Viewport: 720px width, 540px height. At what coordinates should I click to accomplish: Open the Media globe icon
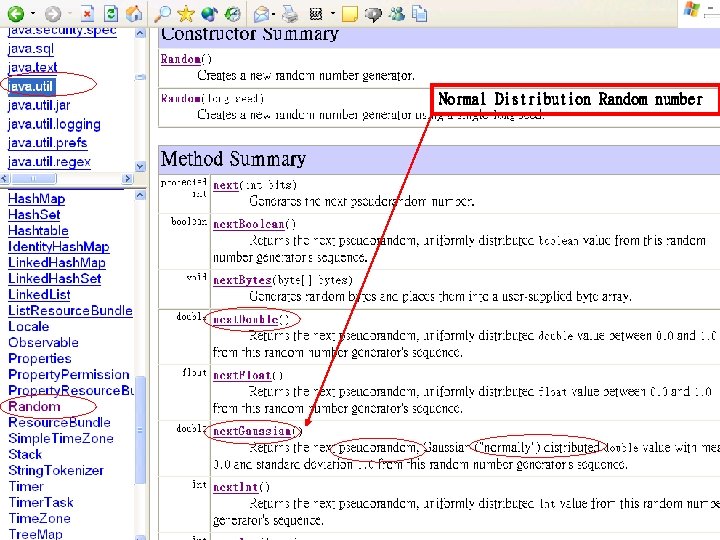tap(209, 14)
